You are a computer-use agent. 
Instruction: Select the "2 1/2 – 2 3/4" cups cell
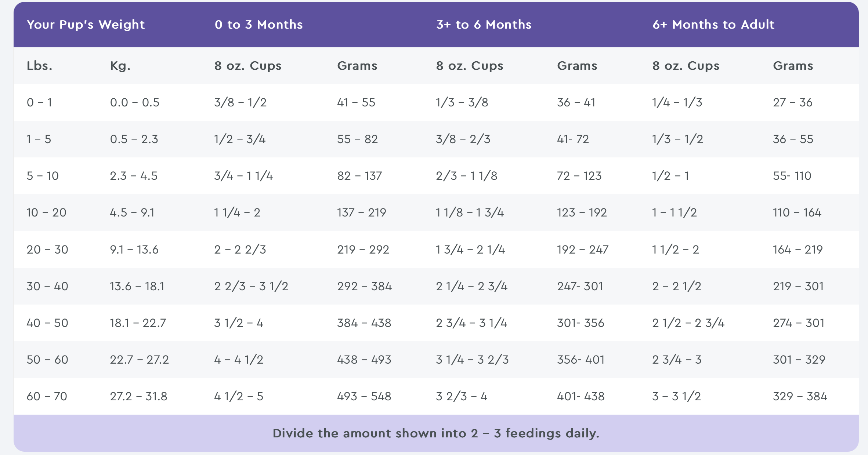click(688, 323)
